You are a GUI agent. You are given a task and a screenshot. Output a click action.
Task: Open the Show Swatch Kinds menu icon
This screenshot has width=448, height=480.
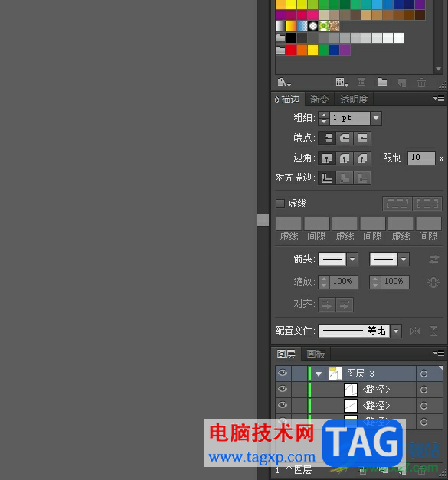[342, 83]
